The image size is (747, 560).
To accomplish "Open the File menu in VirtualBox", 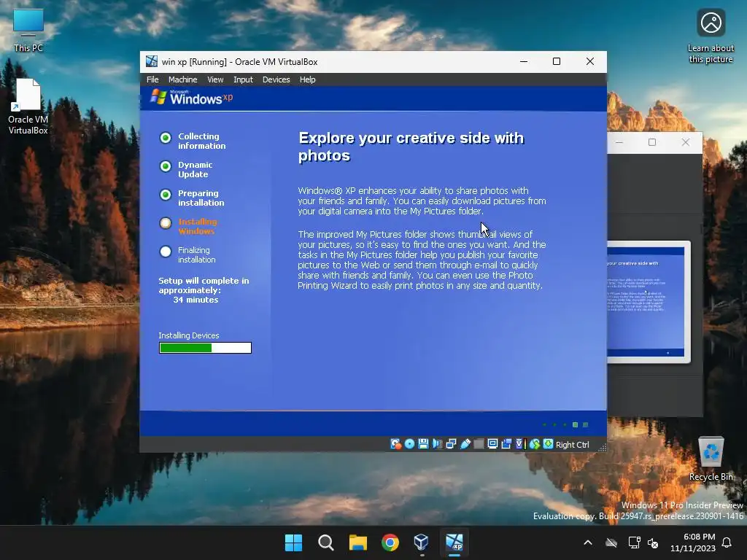I will (x=152, y=79).
